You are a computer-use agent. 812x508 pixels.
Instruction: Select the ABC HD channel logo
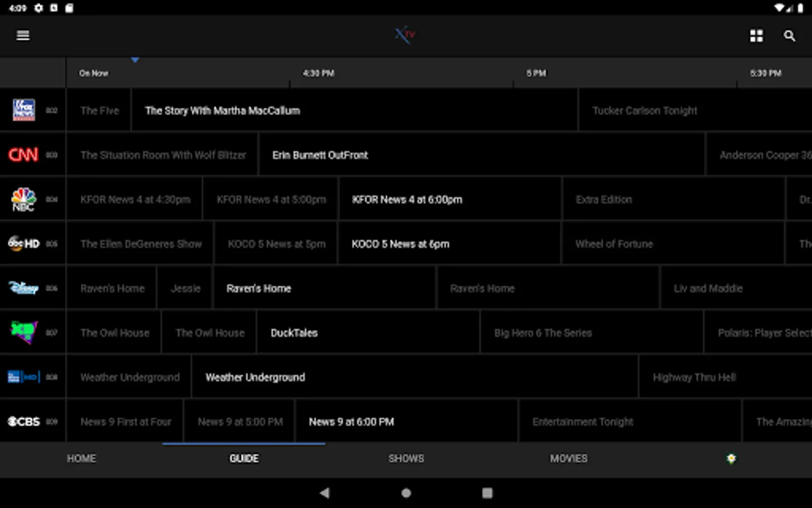pyautogui.click(x=24, y=243)
